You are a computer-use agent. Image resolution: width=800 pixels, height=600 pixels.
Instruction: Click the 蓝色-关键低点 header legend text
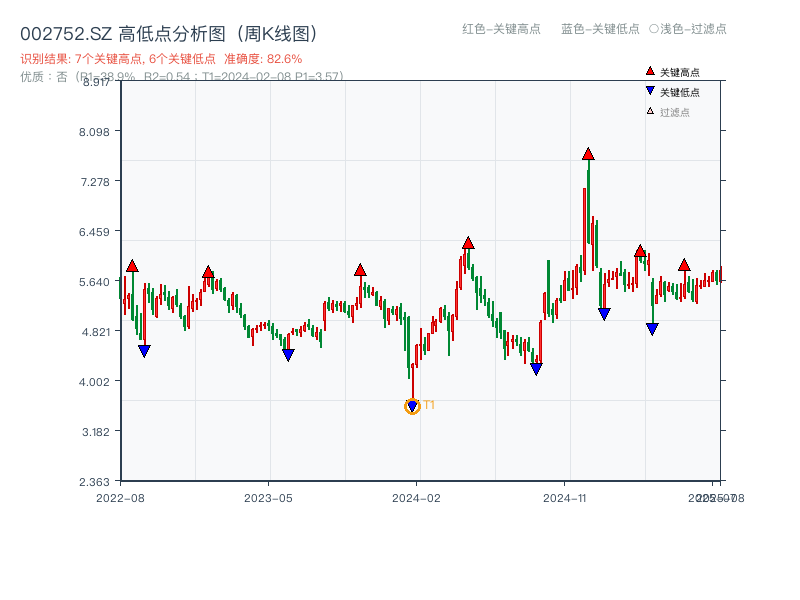(600, 29)
